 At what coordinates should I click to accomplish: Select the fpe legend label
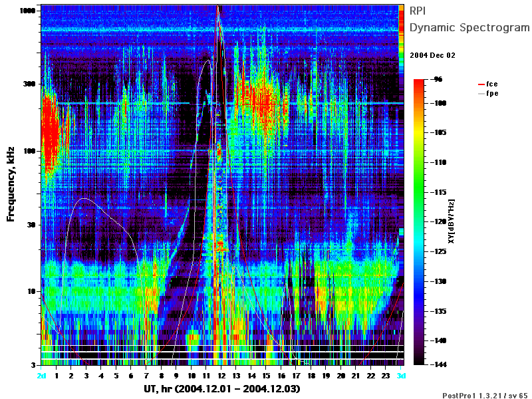tap(492, 93)
